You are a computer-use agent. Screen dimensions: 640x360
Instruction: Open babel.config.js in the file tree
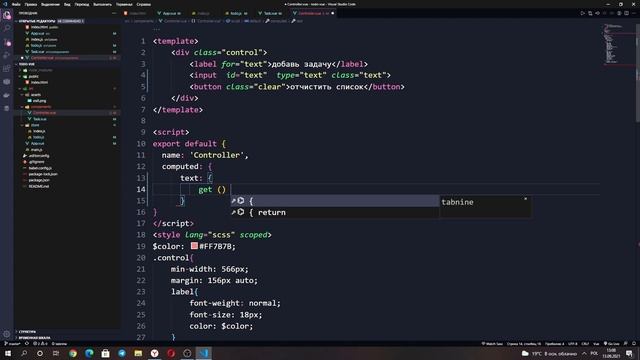click(x=40, y=168)
